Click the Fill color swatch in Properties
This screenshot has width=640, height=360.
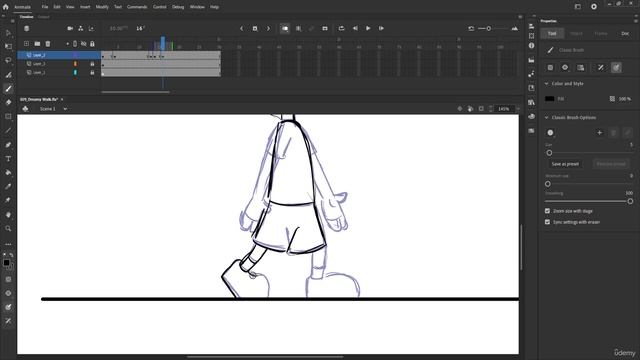coord(550,99)
